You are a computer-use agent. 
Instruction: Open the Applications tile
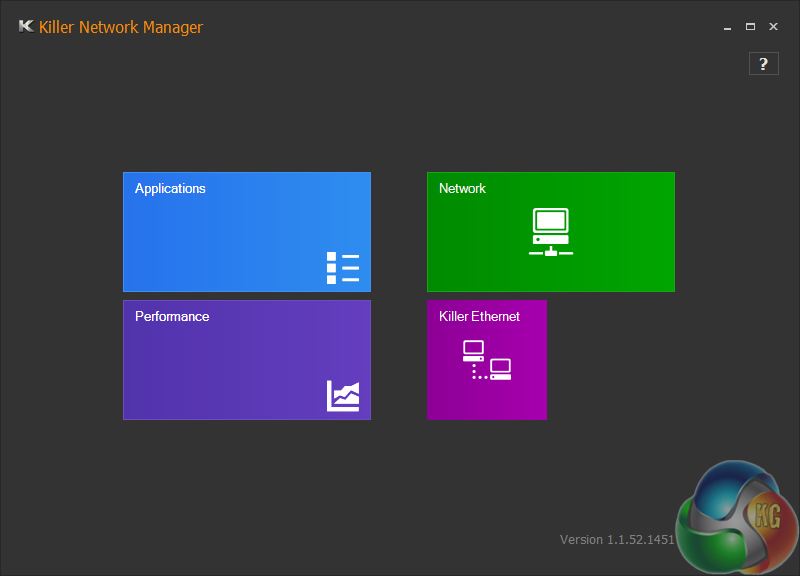[x=247, y=232]
